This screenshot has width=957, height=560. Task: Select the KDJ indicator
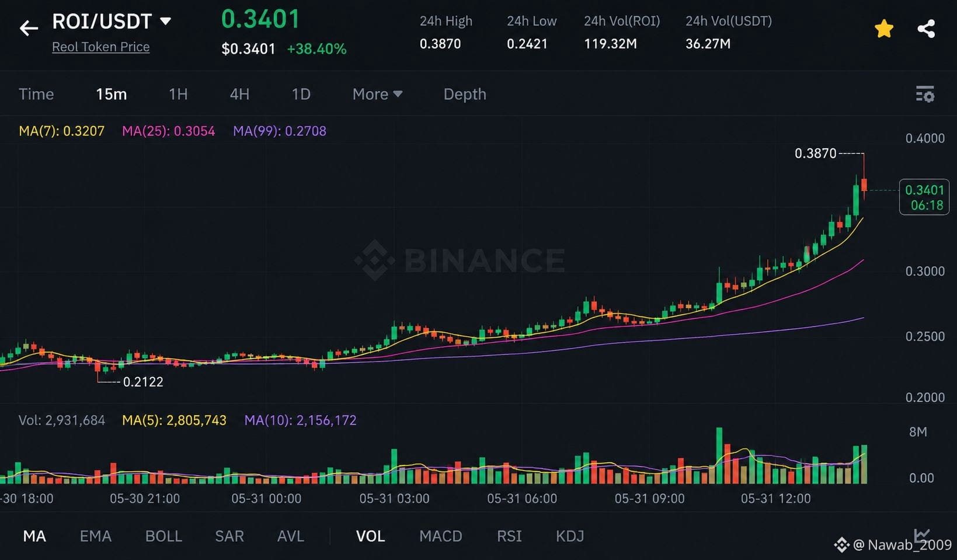pos(570,536)
